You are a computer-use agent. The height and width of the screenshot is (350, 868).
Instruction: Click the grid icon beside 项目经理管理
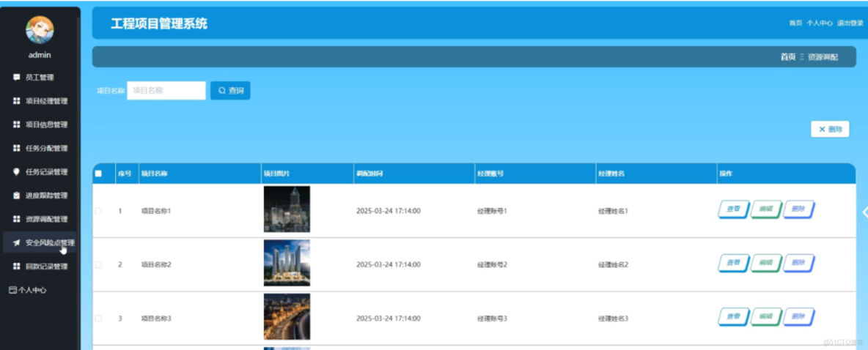tap(16, 101)
